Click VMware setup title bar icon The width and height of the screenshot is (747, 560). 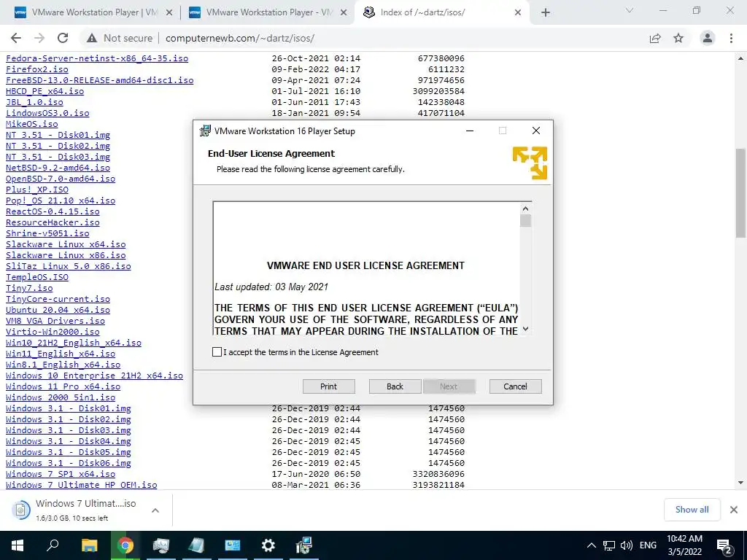[x=205, y=131]
